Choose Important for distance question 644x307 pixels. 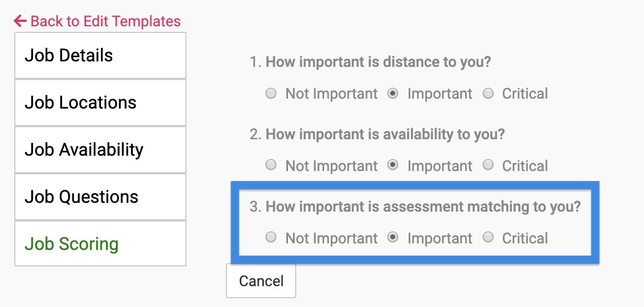click(393, 94)
